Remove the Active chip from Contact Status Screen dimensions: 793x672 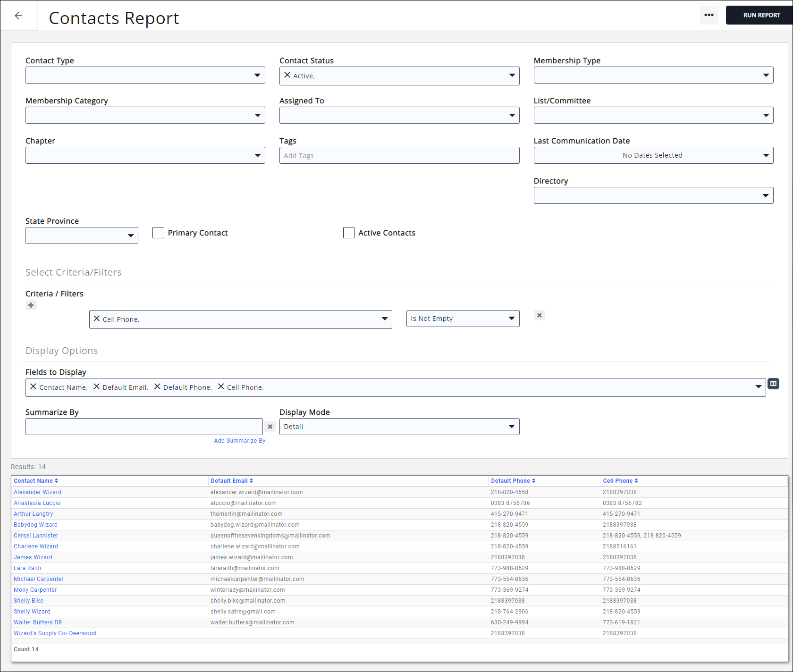click(287, 76)
